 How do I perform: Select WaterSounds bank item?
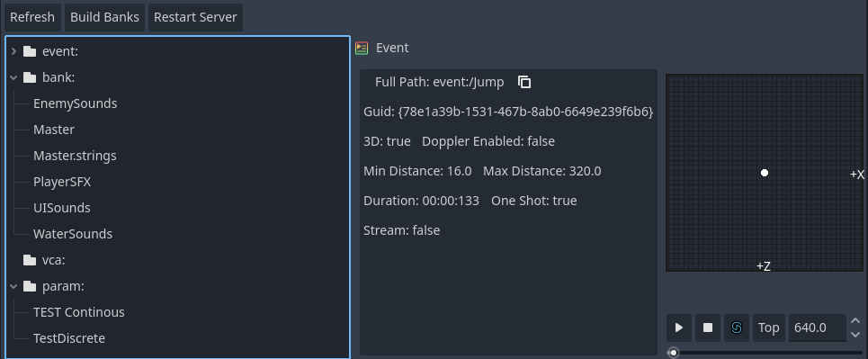point(73,234)
